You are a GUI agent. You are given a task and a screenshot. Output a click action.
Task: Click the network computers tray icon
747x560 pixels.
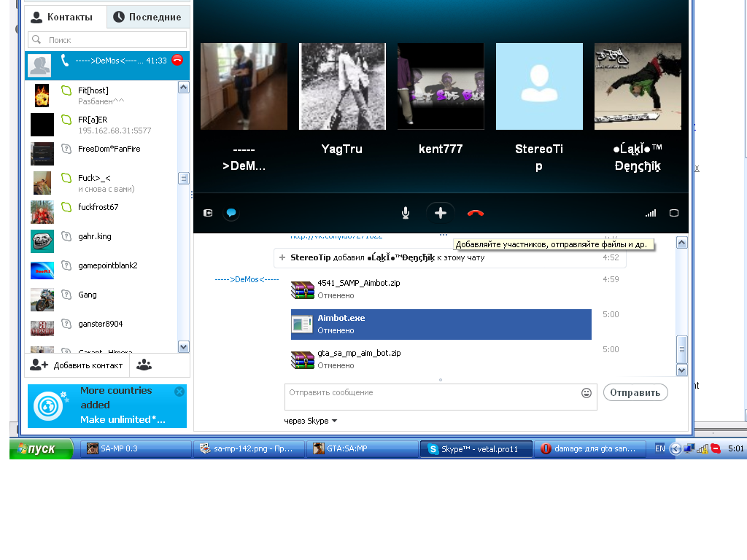coord(689,448)
